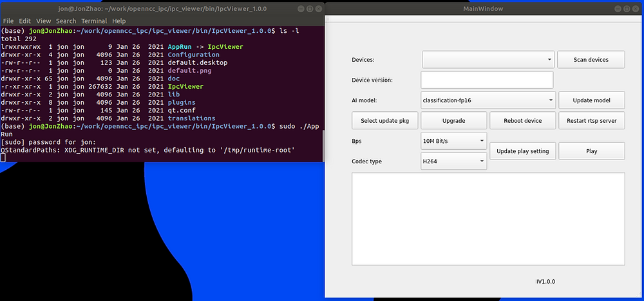
Task: Click 'default.desktop' in terminal listing
Action: coord(198,63)
